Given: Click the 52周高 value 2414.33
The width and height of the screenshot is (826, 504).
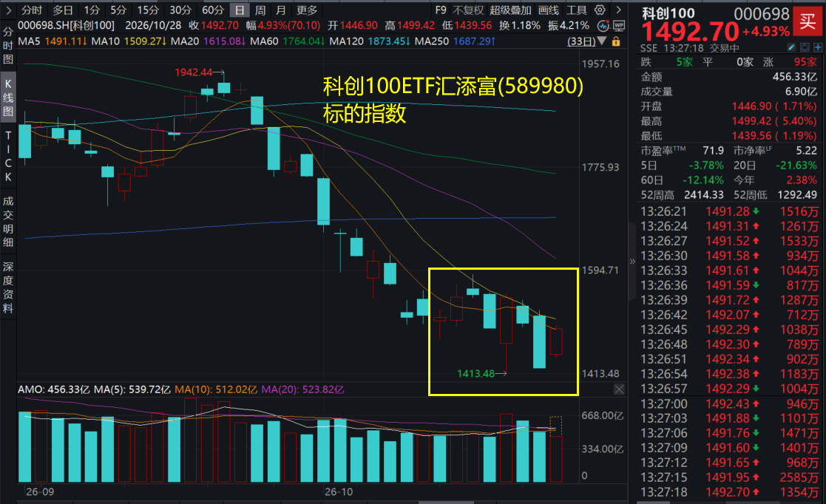Looking at the screenshot, I should click(x=704, y=195).
